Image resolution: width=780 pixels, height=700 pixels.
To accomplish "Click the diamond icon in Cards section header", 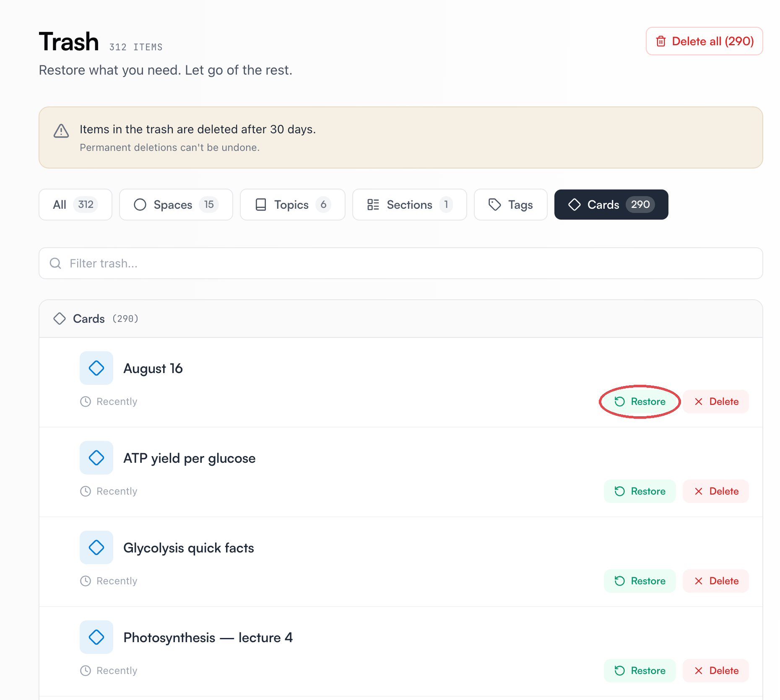I will point(60,319).
